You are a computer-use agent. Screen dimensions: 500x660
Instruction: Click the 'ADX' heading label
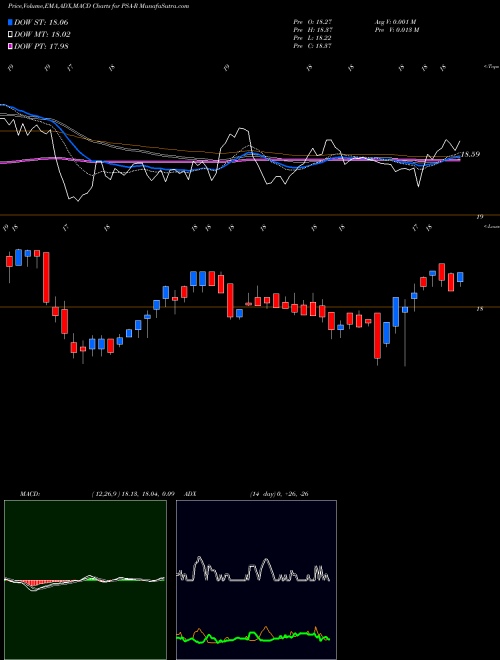point(191,494)
